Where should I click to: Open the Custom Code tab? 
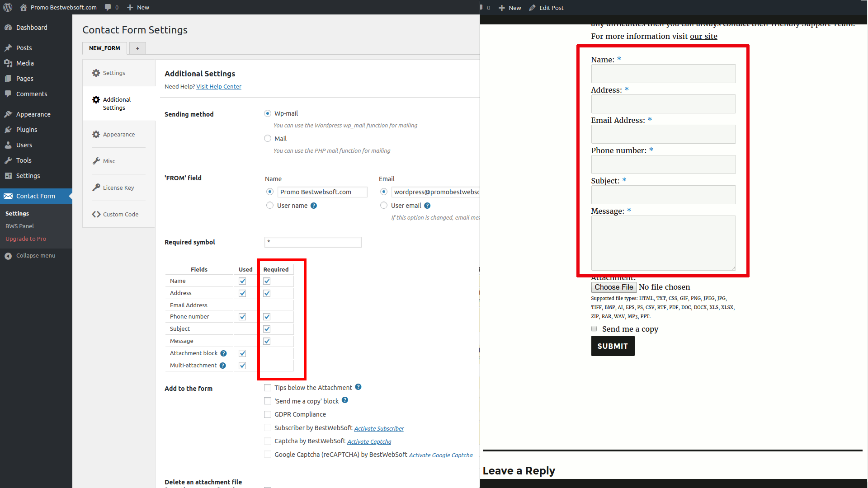point(119,214)
